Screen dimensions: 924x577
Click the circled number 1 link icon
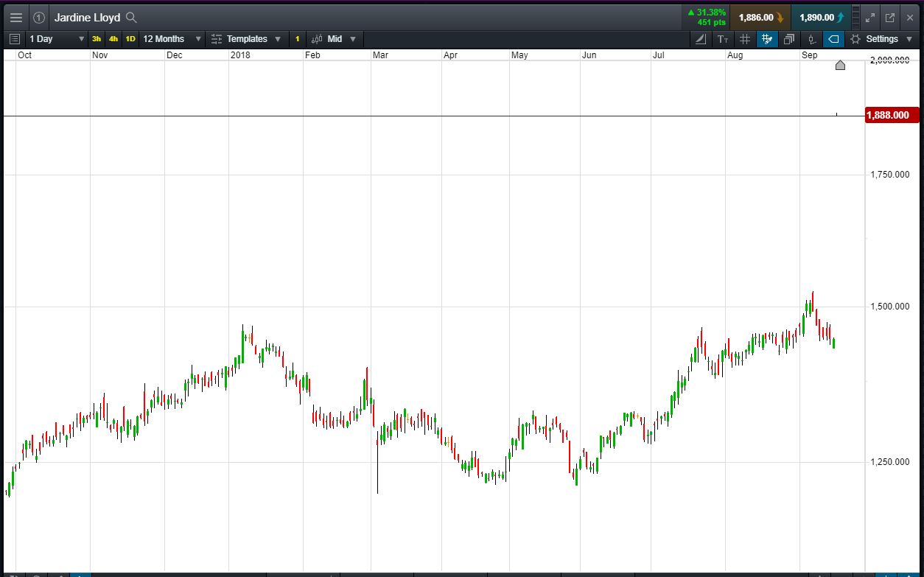point(39,18)
